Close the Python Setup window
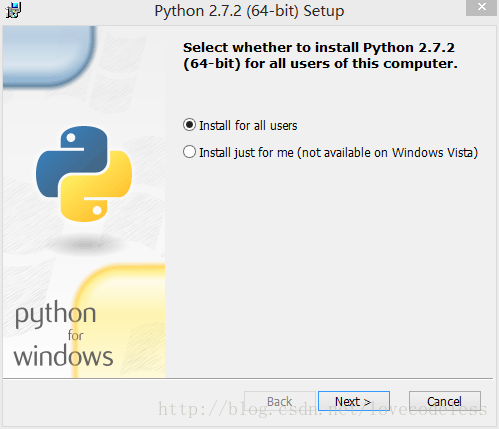 tap(481, 7)
